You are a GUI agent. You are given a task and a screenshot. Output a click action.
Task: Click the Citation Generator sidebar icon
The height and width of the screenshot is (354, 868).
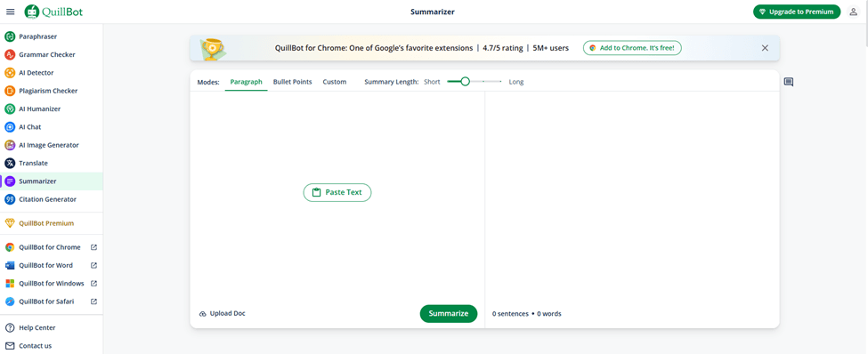point(10,199)
